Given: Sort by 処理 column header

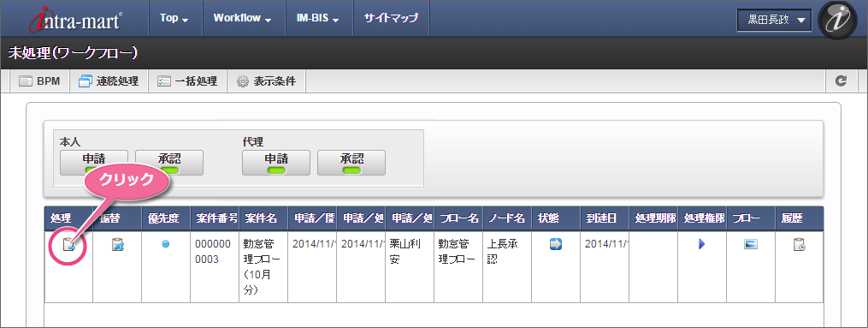Looking at the screenshot, I should [68, 218].
